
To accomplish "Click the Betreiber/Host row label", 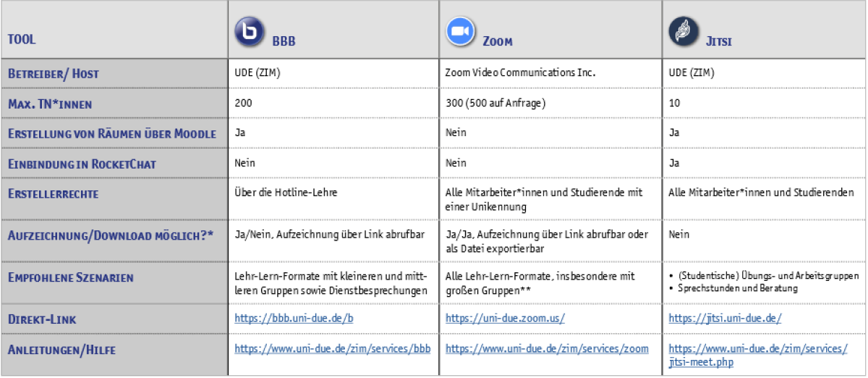I will (53, 74).
